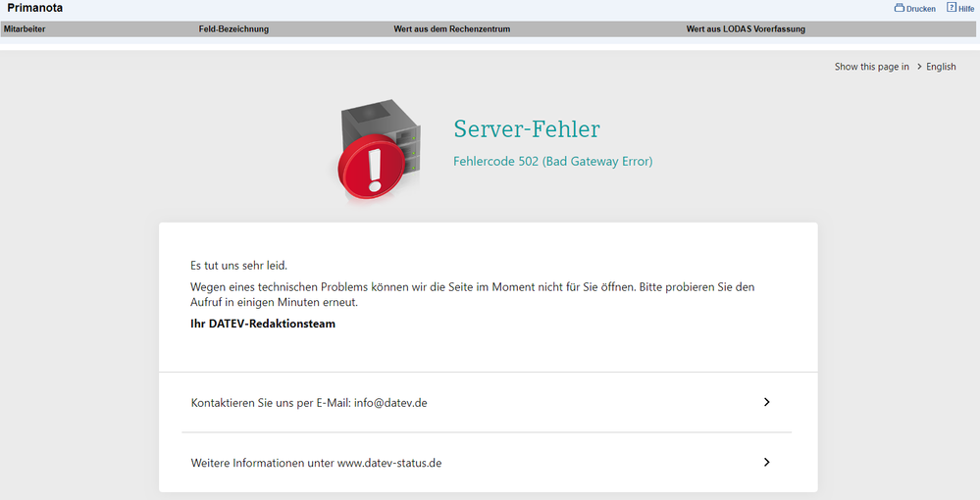Select the Feld-Bezeichnung column header

pyautogui.click(x=233, y=28)
